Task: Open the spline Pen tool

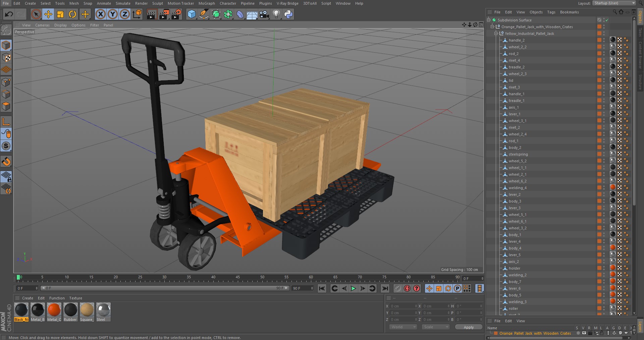Action: [x=204, y=14]
